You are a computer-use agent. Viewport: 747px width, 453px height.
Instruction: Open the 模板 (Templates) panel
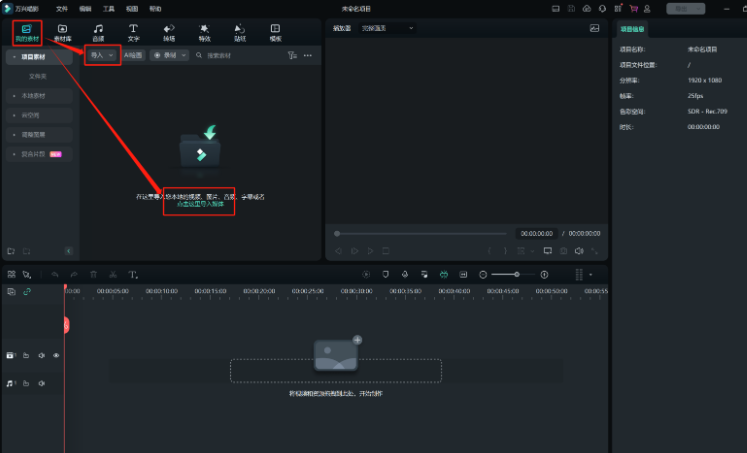(x=275, y=32)
